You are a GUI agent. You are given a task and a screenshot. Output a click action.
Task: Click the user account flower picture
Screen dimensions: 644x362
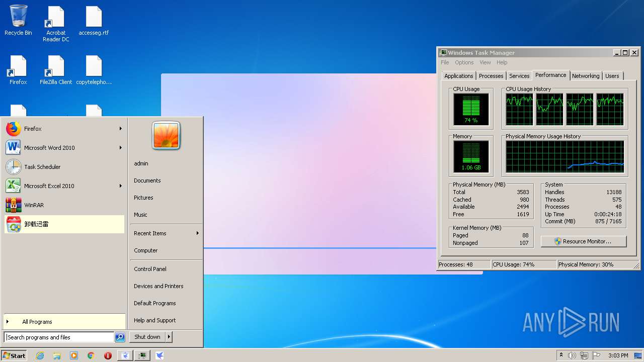(x=166, y=136)
